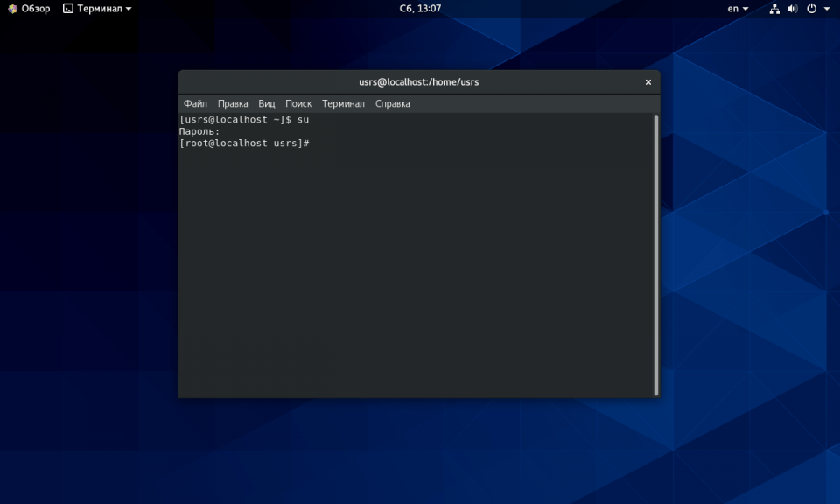Click the terminal's vertical scrollbar
Viewport: 840px width, 504px height.
(x=655, y=254)
